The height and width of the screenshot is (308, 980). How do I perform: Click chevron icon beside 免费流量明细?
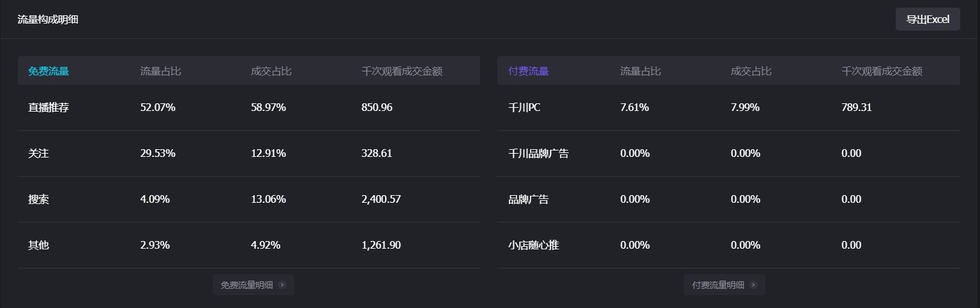coord(282,285)
